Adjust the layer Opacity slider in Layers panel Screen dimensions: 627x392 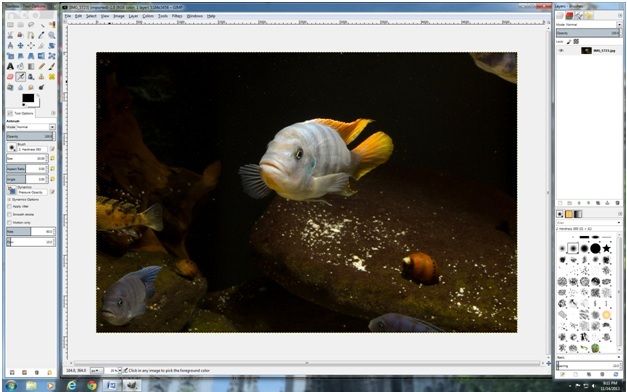[589, 33]
